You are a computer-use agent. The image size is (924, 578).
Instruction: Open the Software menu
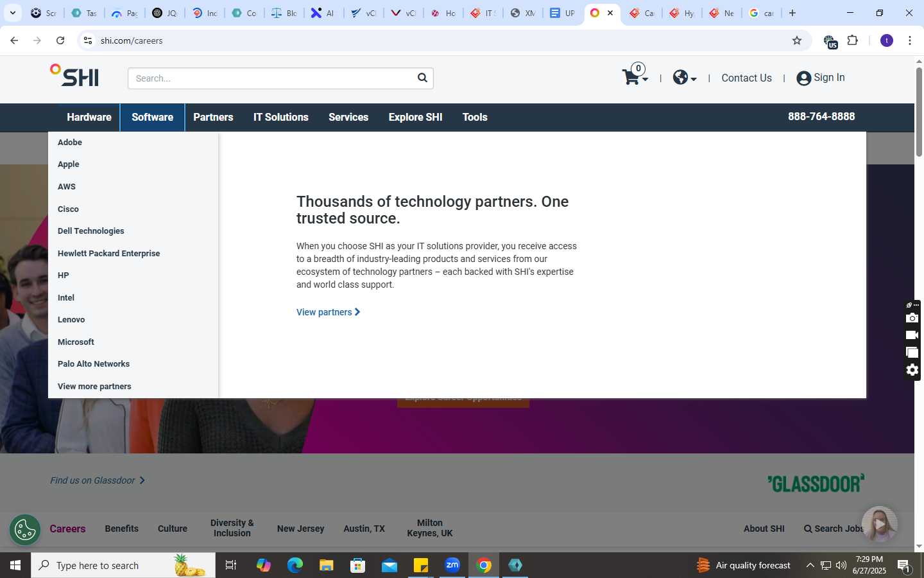coord(153,117)
